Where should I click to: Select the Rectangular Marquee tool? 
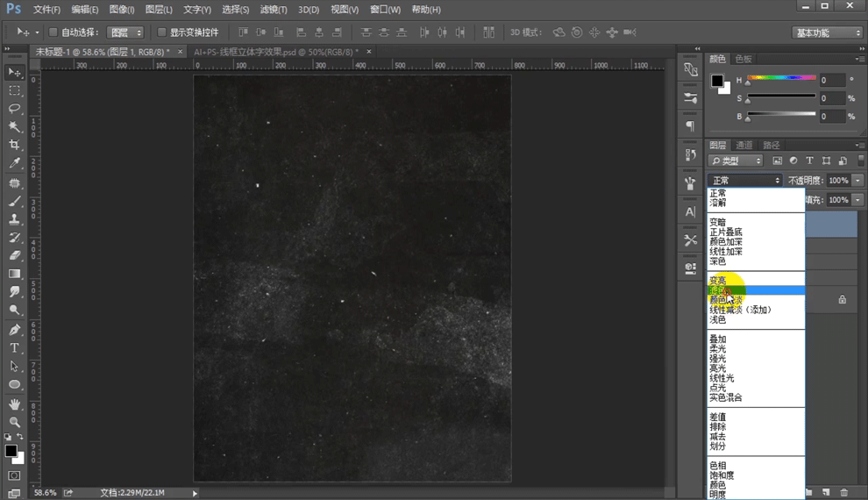14,90
